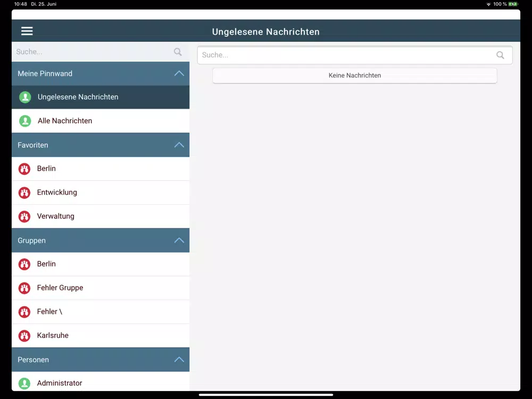The image size is (532, 399).
Task: Collapse the Gruppen section chevron
Action: point(179,240)
